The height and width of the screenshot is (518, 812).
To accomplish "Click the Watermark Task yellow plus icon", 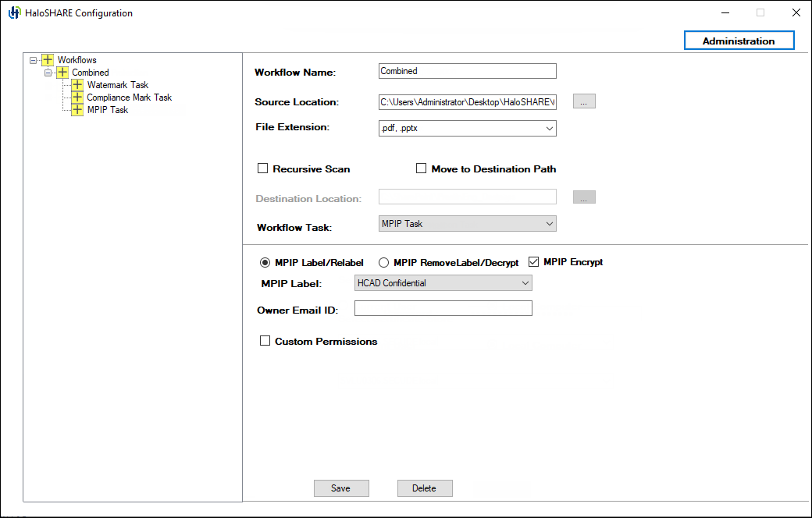I will (77, 85).
